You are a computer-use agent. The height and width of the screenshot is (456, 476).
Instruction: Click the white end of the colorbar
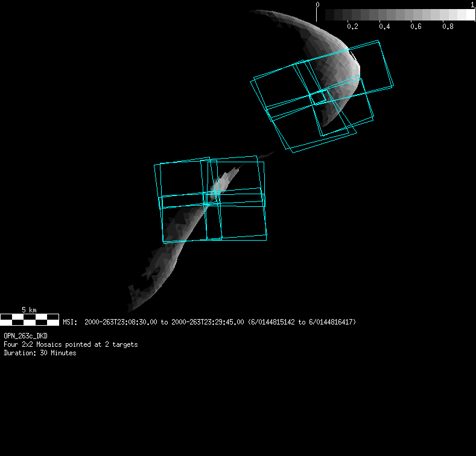(468, 14)
